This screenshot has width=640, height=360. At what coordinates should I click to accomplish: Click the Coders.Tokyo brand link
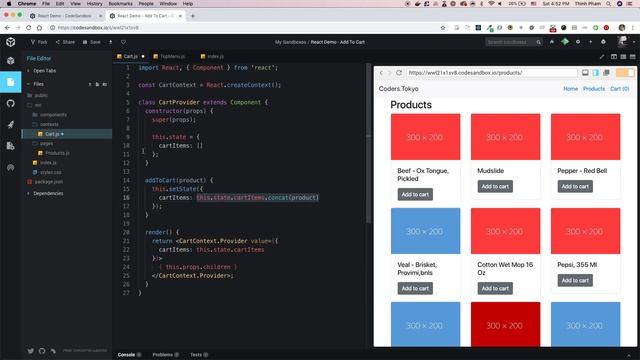398,89
